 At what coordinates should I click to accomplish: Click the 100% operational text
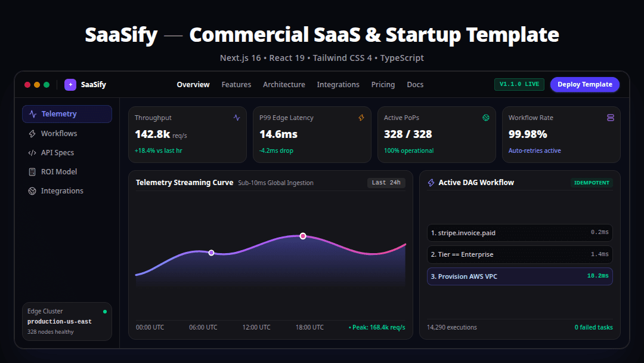coord(408,150)
